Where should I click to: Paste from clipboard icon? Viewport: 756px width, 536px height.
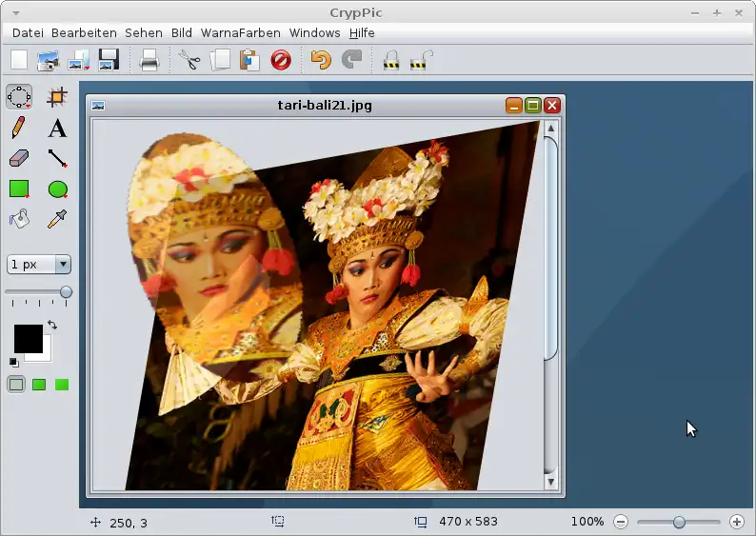tap(249, 60)
